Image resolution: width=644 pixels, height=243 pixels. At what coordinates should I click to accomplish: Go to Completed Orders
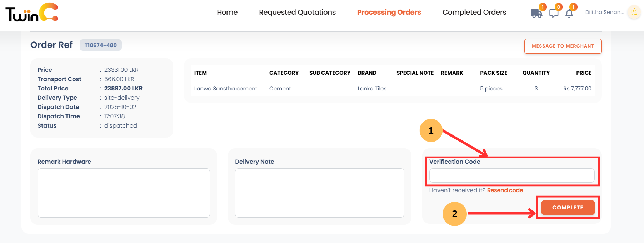pyautogui.click(x=474, y=12)
